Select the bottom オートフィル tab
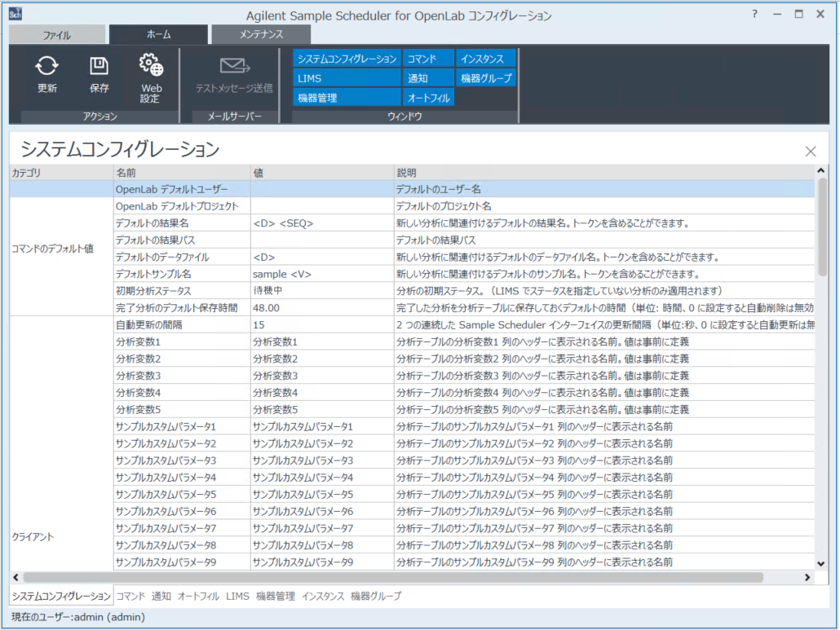 point(198,596)
